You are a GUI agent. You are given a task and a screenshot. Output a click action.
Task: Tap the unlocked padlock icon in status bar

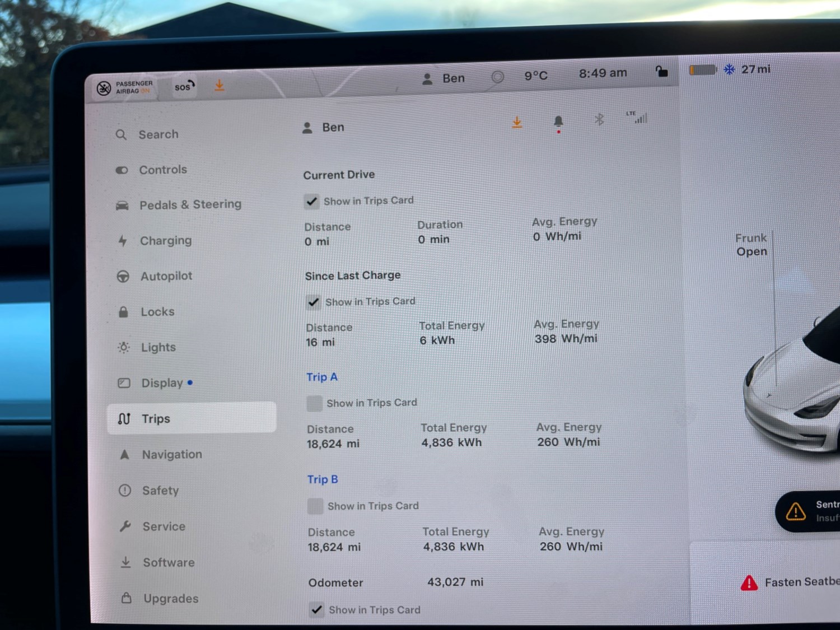tap(661, 71)
